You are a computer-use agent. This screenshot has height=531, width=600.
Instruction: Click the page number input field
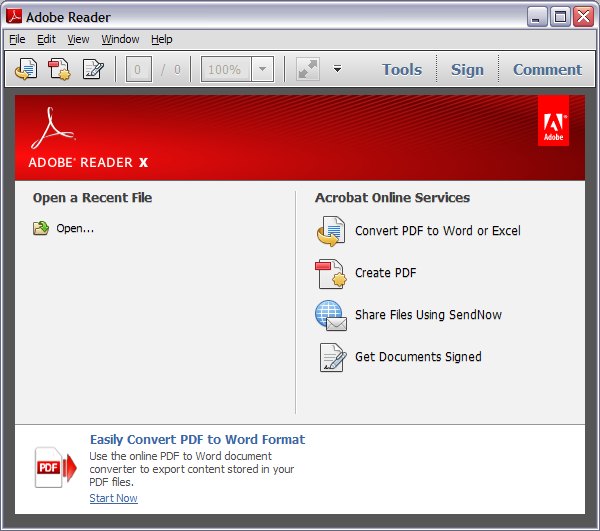pyautogui.click(x=139, y=69)
